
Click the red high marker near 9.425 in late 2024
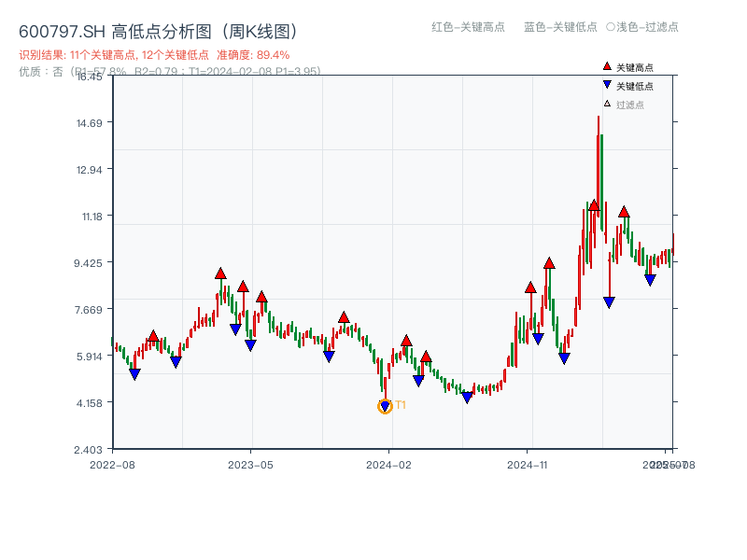(x=549, y=263)
